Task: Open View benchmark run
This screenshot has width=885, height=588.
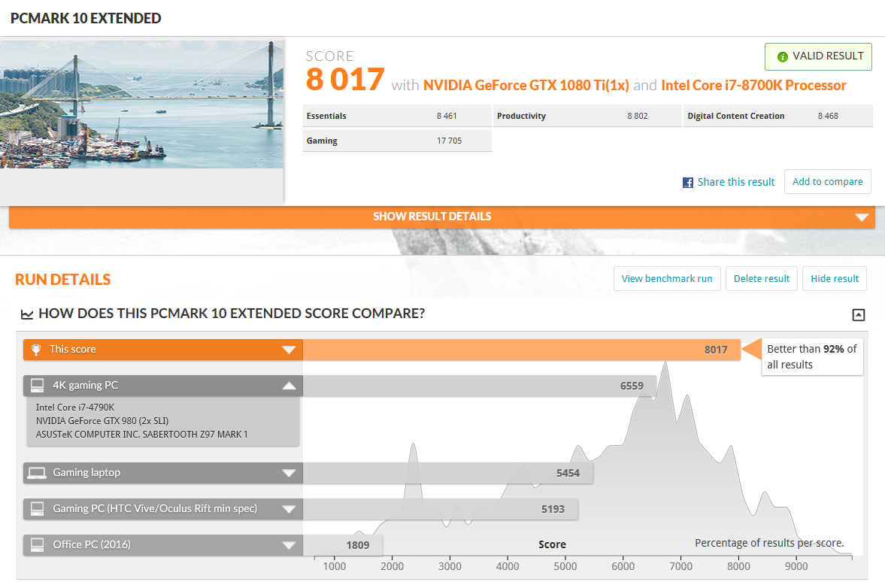Action: coord(667,279)
